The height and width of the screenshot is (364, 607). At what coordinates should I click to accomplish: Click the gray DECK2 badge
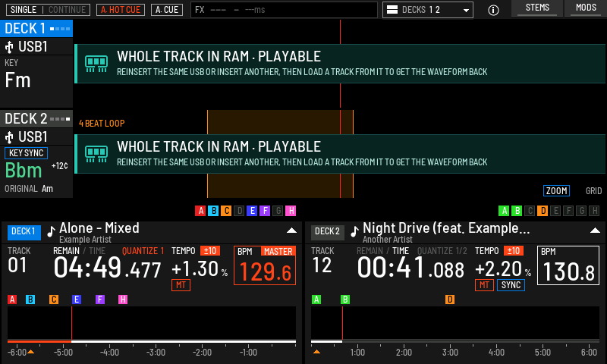[328, 231]
